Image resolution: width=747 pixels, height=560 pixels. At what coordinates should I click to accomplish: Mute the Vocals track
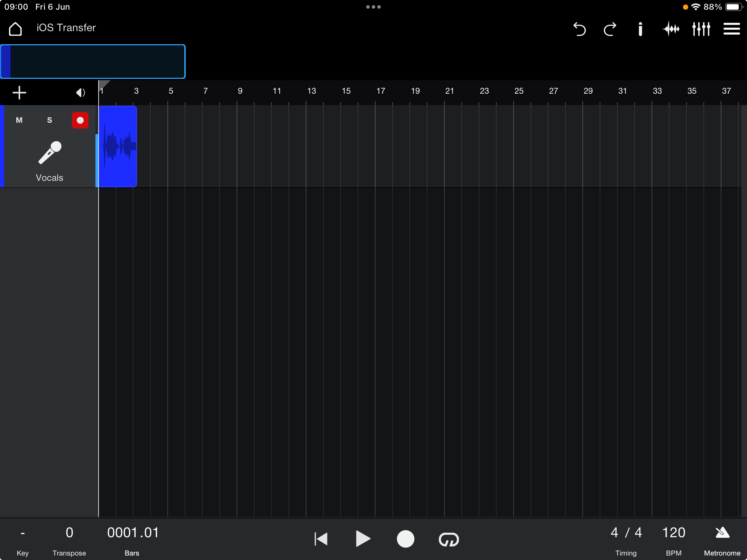click(19, 120)
